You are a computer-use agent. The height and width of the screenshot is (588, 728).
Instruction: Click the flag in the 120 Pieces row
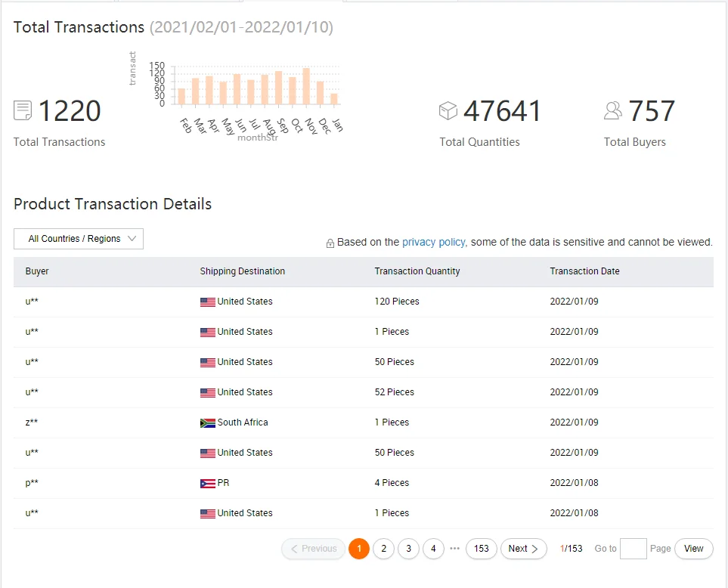click(208, 302)
